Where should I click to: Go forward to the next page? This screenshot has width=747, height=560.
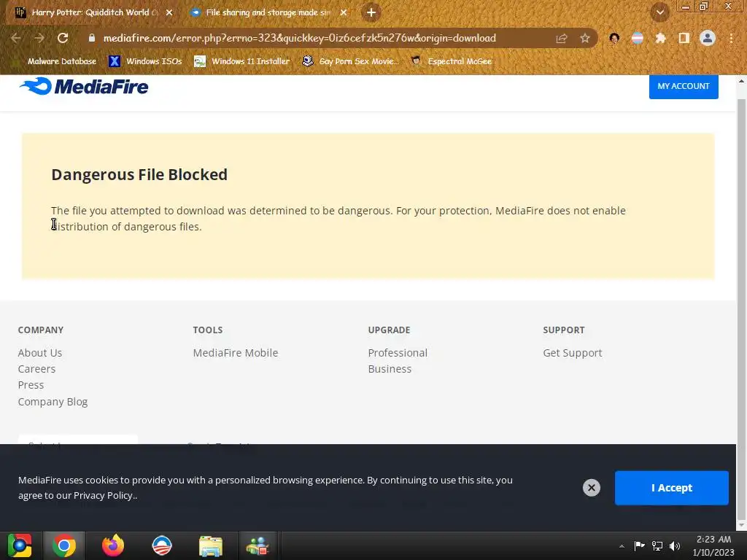point(39,38)
